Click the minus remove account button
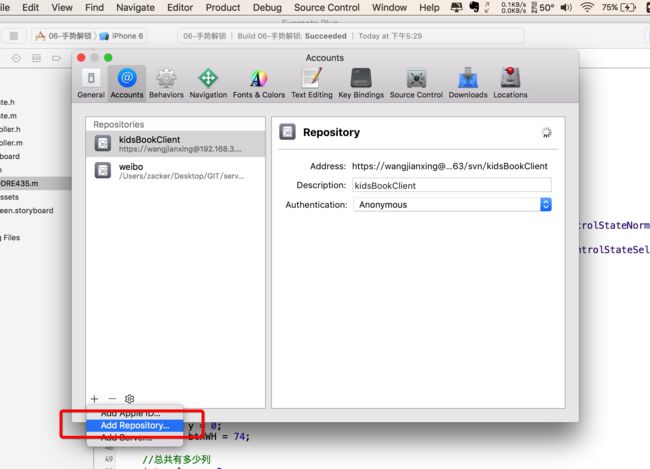The width and height of the screenshot is (650, 469). tap(112, 399)
